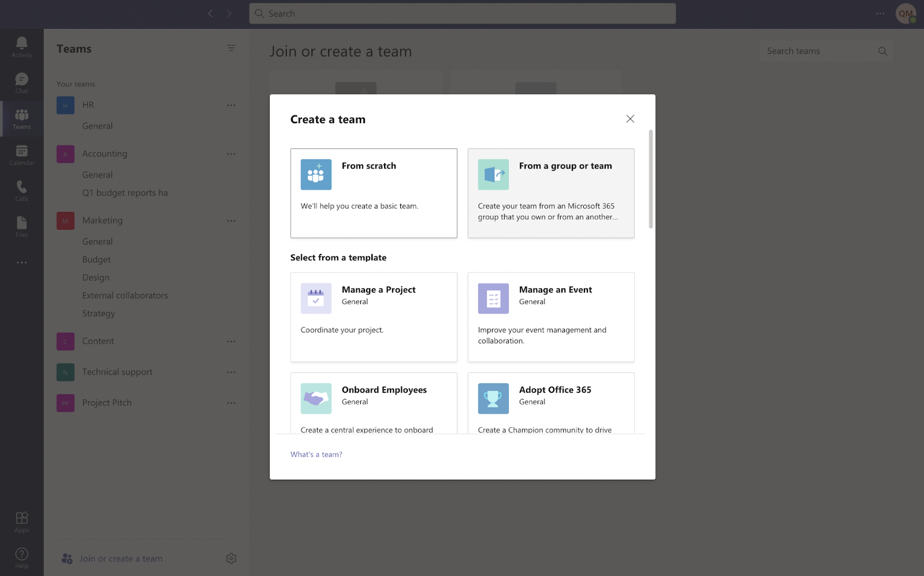Select the Content team avatar
Image resolution: width=924 pixels, height=576 pixels.
(65, 341)
